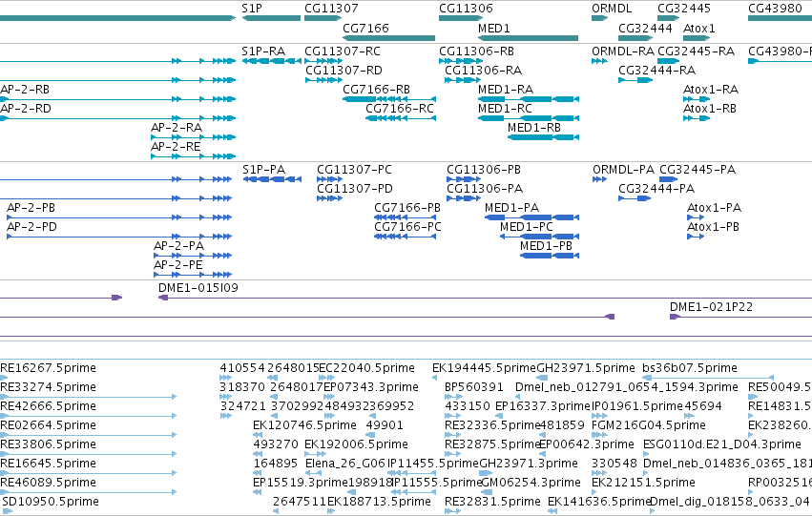This screenshot has width=812, height=516.
Task: Click the CG32444 gene label
Action: click(645, 28)
